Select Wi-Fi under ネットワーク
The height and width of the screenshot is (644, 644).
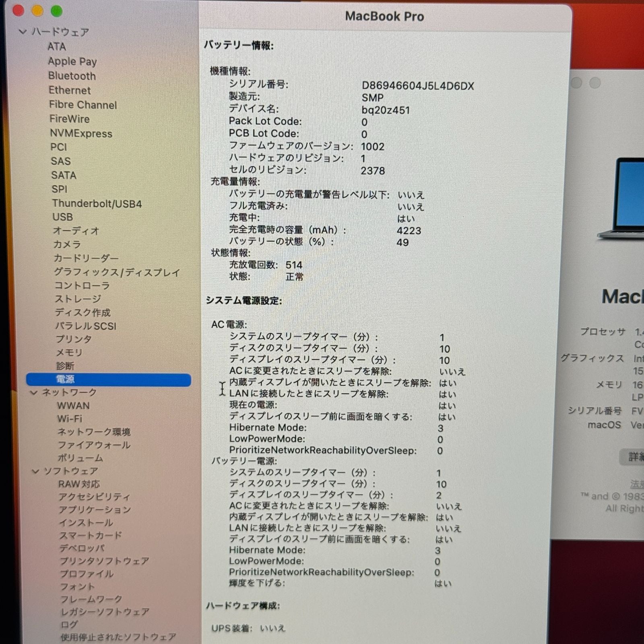[x=70, y=419]
